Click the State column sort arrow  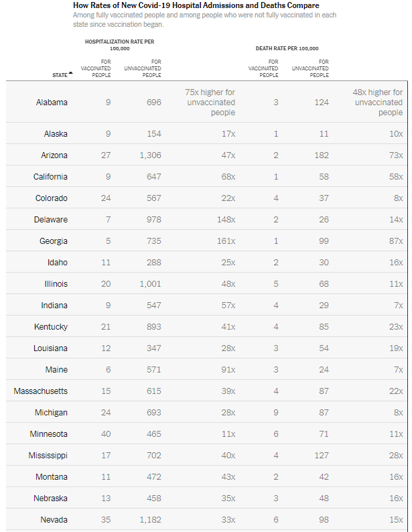pyautogui.click(x=70, y=73)
